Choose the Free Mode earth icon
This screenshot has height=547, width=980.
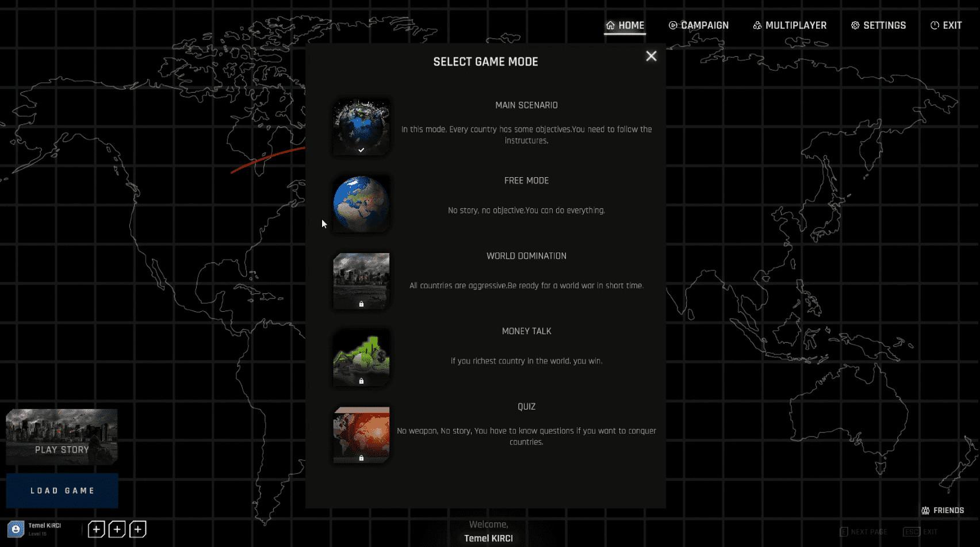coord(361,204)
